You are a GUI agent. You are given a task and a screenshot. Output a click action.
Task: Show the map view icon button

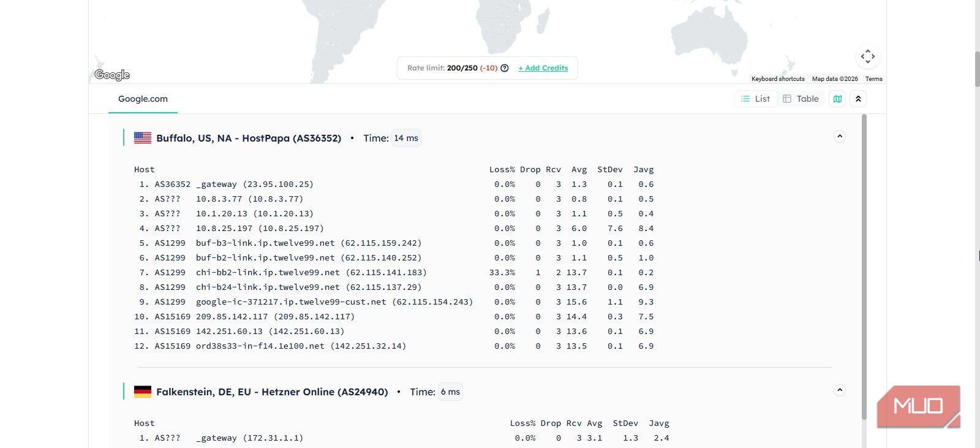(837, 99)
